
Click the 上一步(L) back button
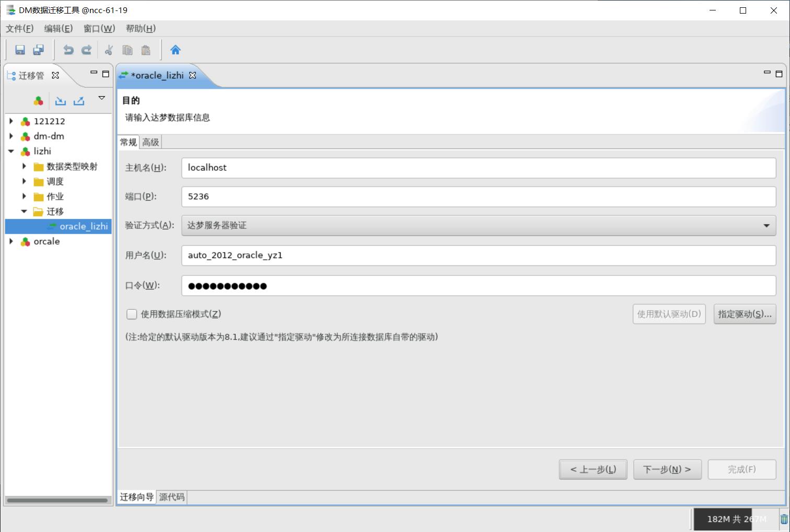(593, 469)
